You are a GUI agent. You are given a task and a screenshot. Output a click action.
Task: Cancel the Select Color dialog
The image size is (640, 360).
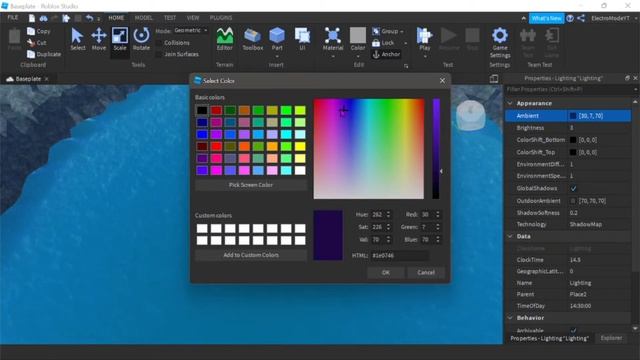pyautogui.click(x=426, y=273)
